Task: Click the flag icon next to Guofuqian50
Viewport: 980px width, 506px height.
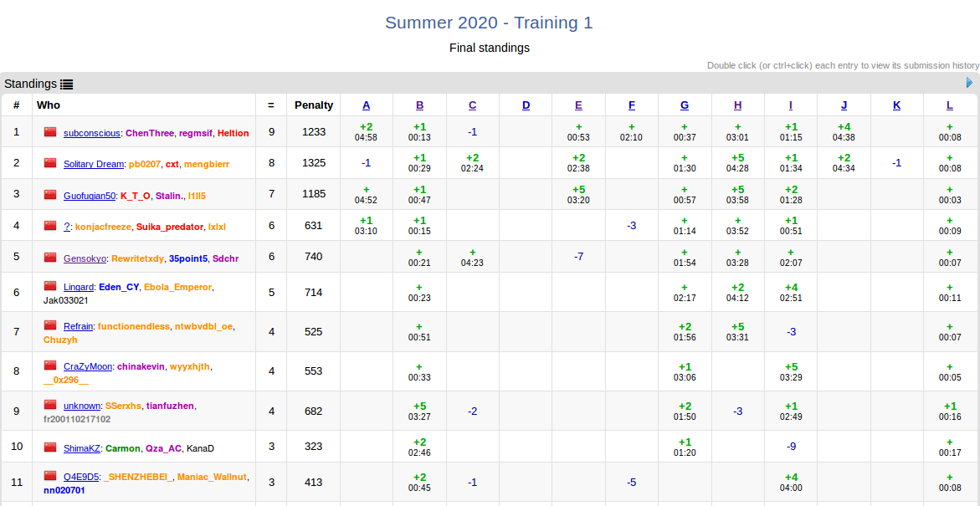Action: point(50,194)
